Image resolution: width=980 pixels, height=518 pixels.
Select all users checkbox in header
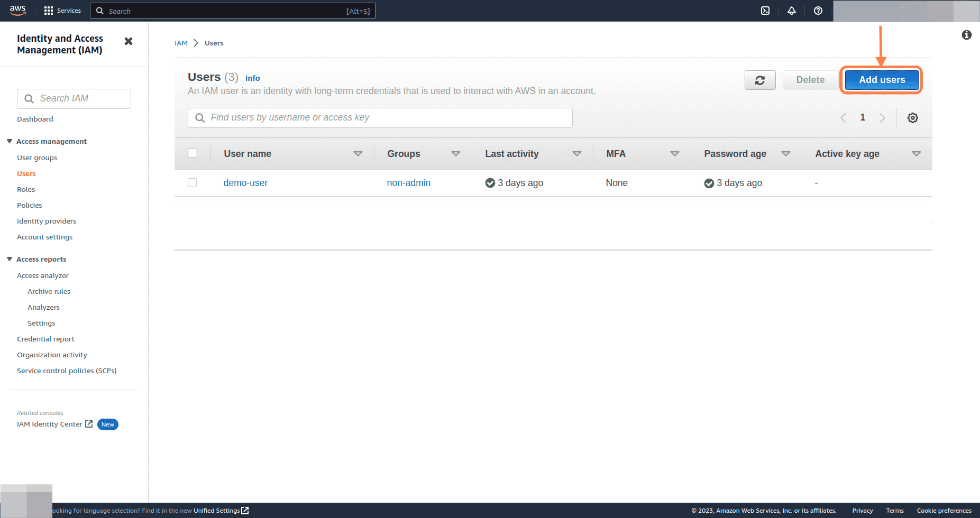coord(193,153)
